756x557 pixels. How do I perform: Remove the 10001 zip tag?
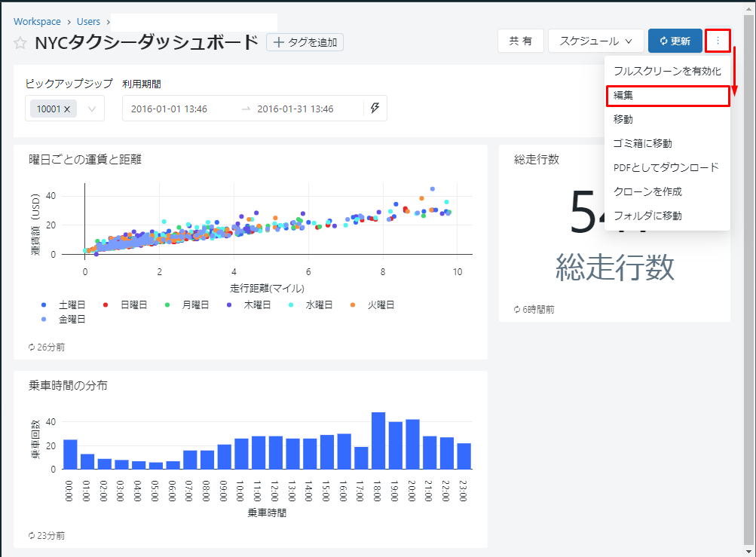67,109
